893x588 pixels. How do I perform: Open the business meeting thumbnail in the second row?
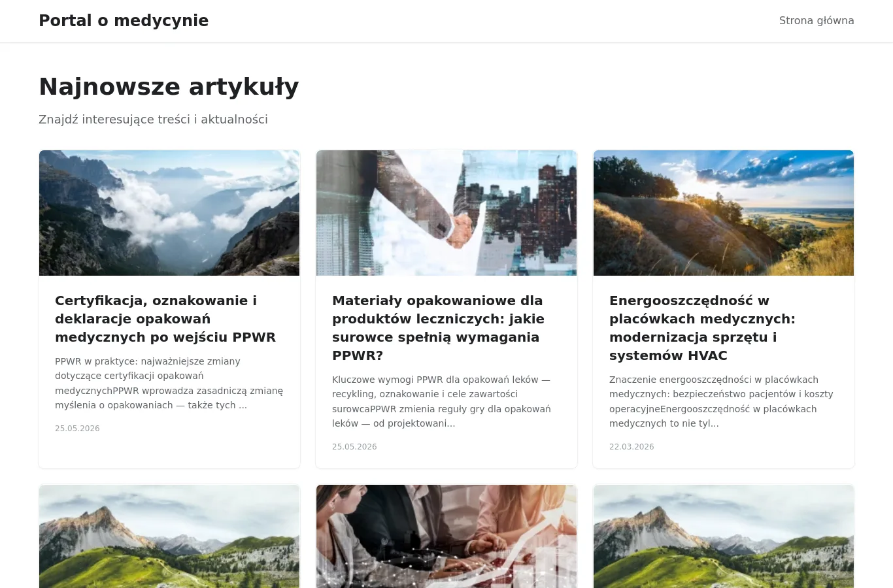(446, 536)
